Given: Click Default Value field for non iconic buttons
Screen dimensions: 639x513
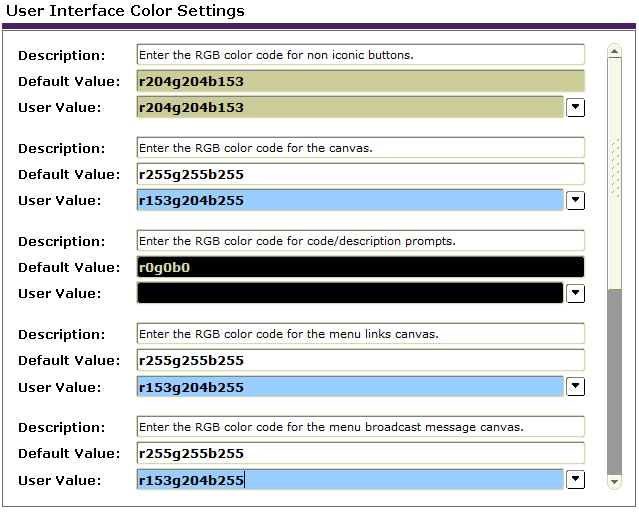Looking at the screenshot, I should [x=361, y=81].
